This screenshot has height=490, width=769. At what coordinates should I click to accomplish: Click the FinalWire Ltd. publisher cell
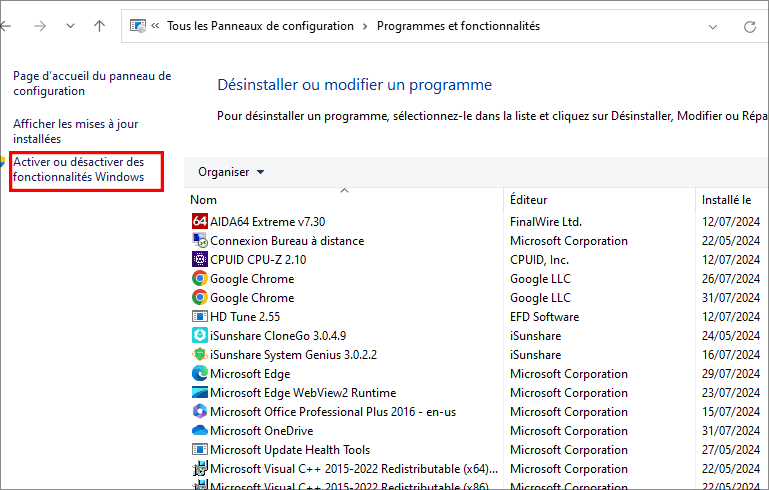[x=546, y=222]
